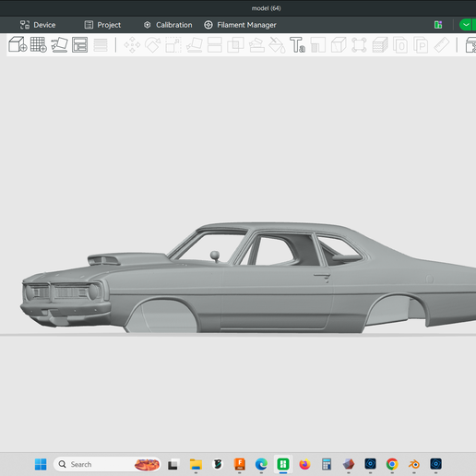This screenshot has height=476, width=476.
Task: Click the pages icon marked 0
Action: [x=400, y=45]
